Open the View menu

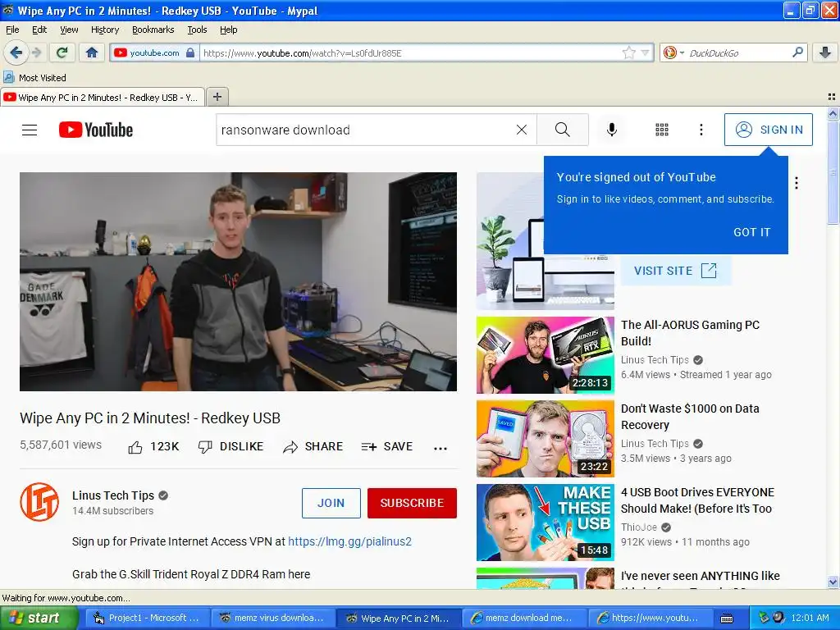click(69, 30)
